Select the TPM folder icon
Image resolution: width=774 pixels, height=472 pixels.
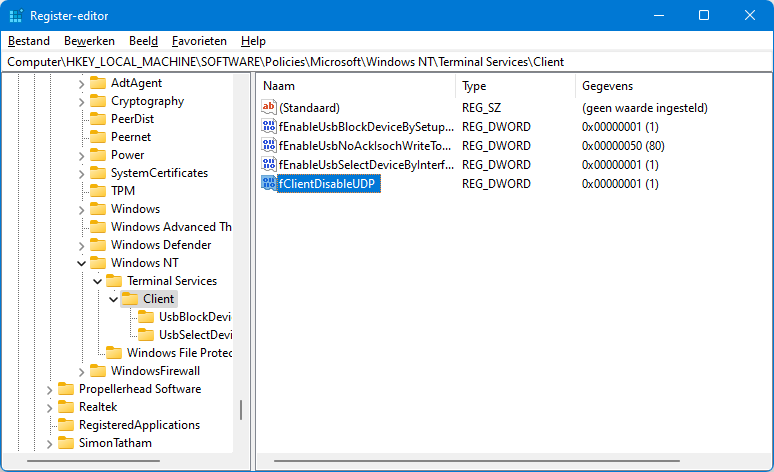pos(98,191)
